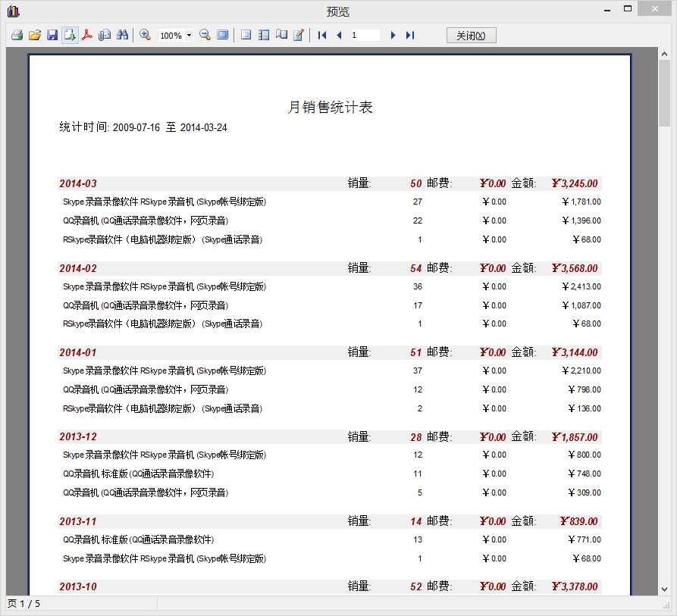
Task: Go to the next page
Action: coord(392,35)
